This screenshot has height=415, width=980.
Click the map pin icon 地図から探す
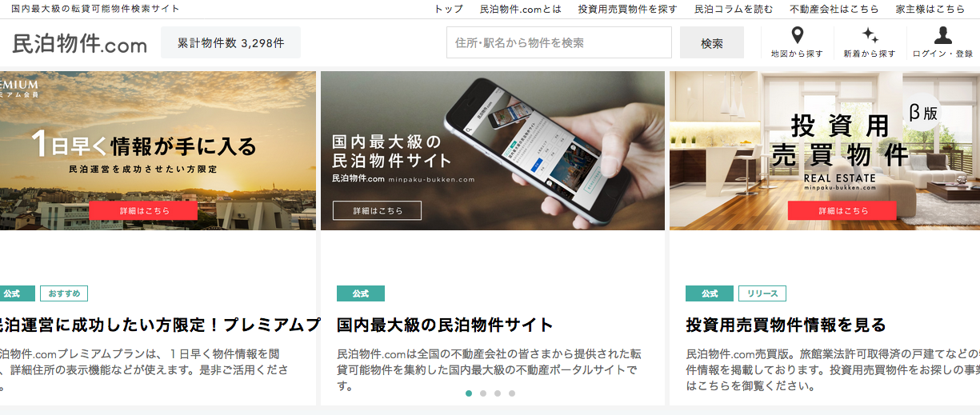(797, 36)
